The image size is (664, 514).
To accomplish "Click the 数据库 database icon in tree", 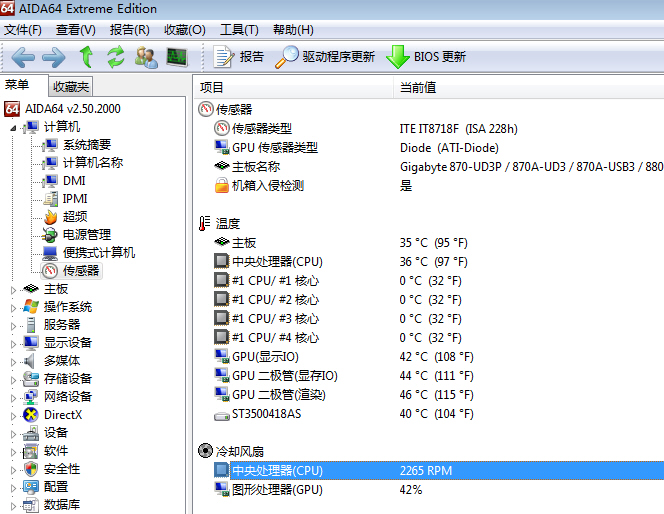I will (30, 505).
